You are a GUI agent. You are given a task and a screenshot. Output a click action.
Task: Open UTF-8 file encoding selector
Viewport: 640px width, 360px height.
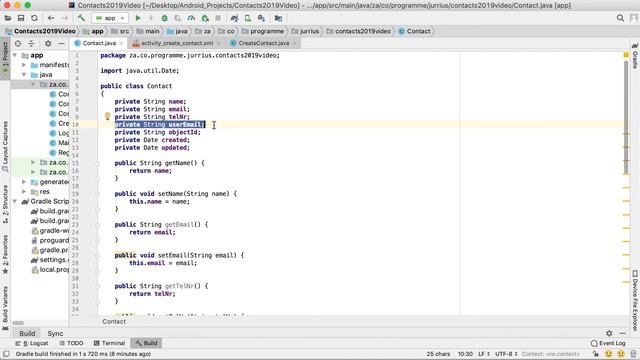[x=506, y=354]
